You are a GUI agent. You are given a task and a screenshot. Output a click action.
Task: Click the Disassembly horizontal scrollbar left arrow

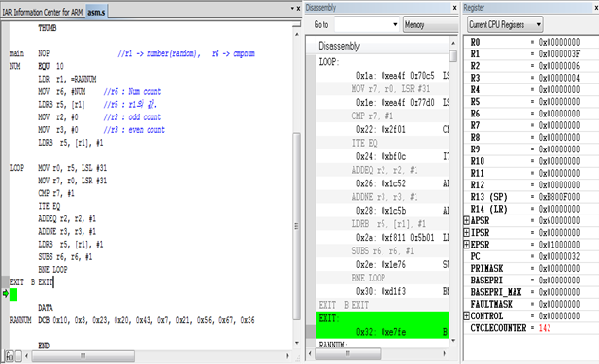coord(310,353)
